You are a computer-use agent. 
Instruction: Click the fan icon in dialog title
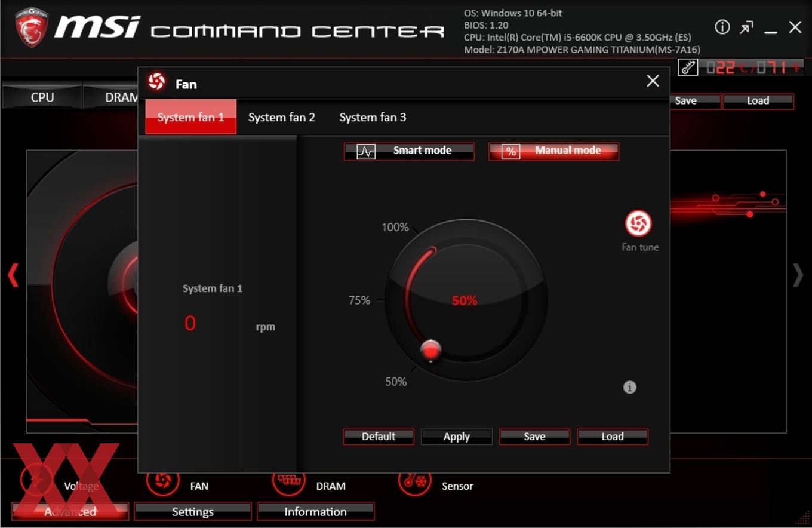click(x=156, y=81)
